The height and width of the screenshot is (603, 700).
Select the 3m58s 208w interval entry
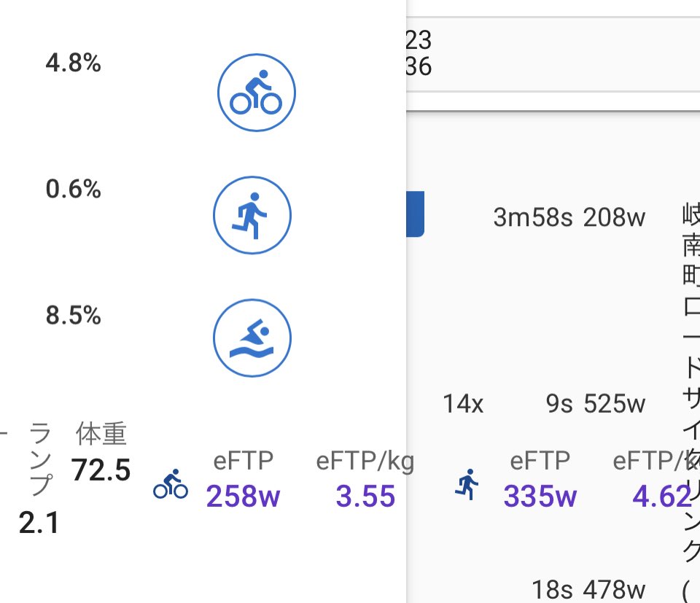click(x=569, y=217)
